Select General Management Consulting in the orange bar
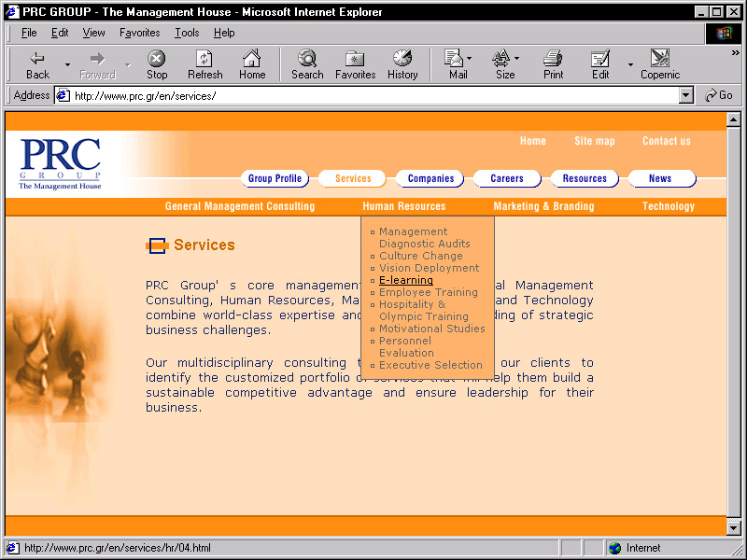This screenshot has width=747, height=560. point(240,206)
